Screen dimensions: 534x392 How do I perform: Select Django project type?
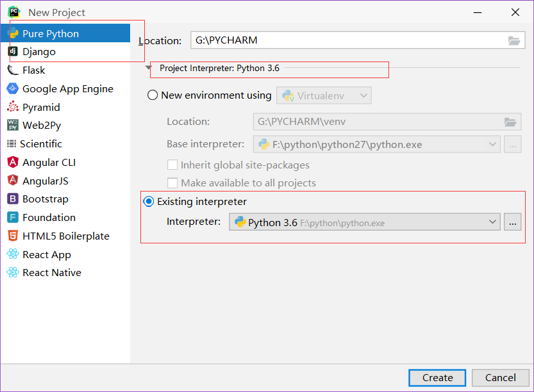(x=65, y=51)
